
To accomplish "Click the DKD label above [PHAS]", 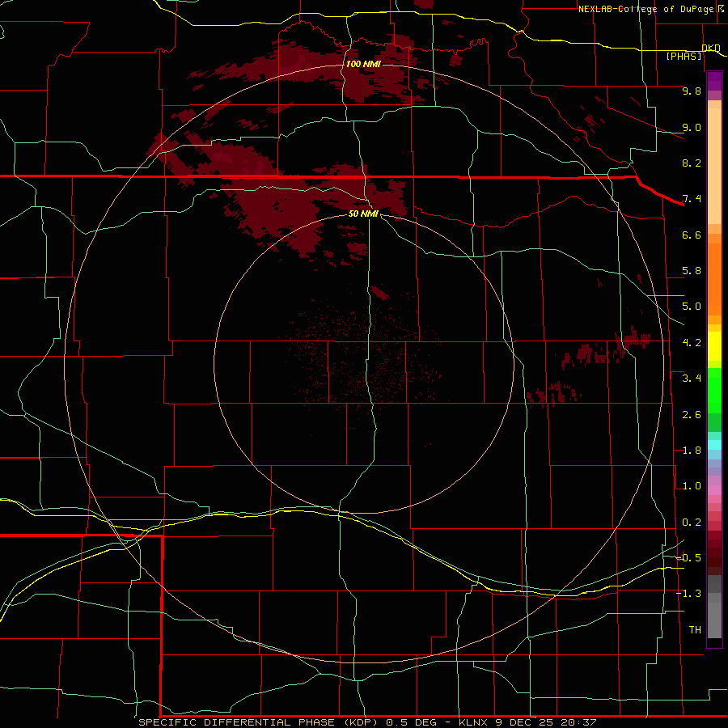I will click(x=711, y=48).
